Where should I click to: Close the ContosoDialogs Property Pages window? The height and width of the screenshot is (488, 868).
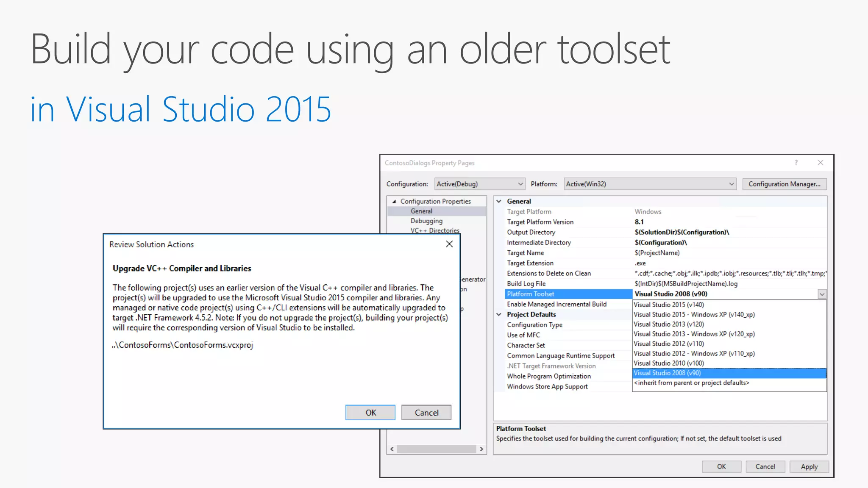tap(821, 163)
